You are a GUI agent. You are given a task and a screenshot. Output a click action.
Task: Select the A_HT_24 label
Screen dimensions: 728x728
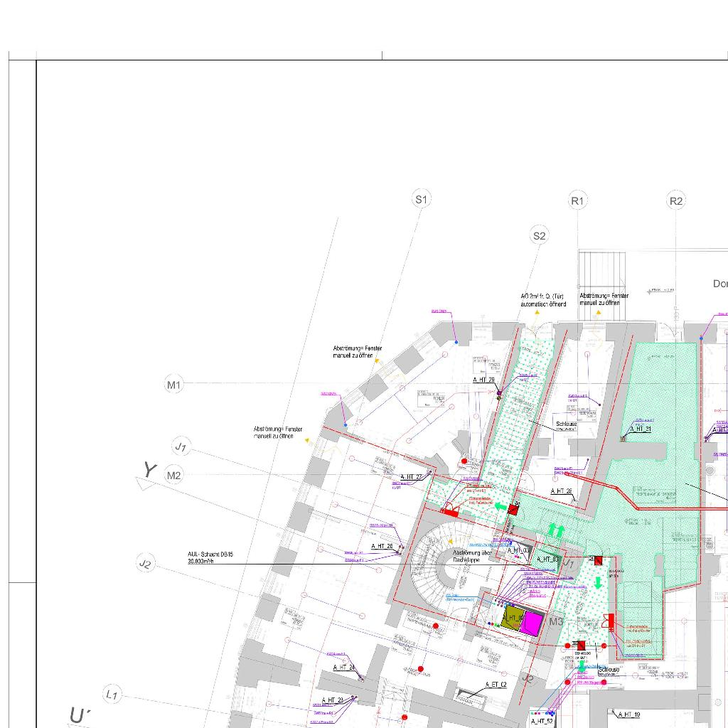coord(343,668)
